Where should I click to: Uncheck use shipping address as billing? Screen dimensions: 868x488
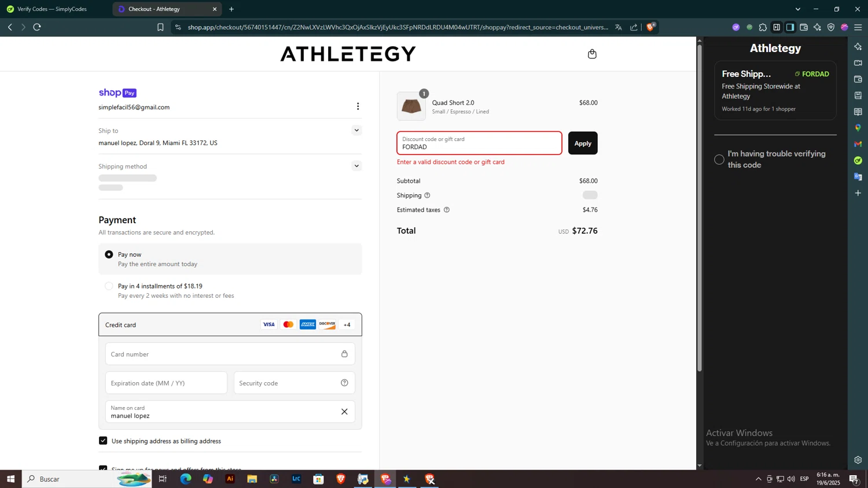tap(103, 441)
